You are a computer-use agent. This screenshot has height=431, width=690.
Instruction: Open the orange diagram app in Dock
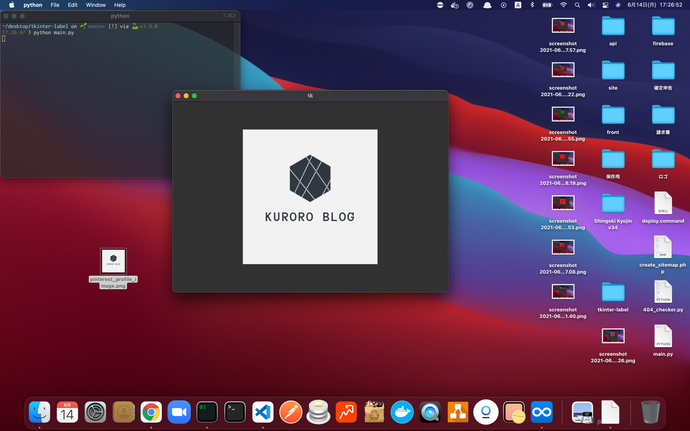click(458, 413)
